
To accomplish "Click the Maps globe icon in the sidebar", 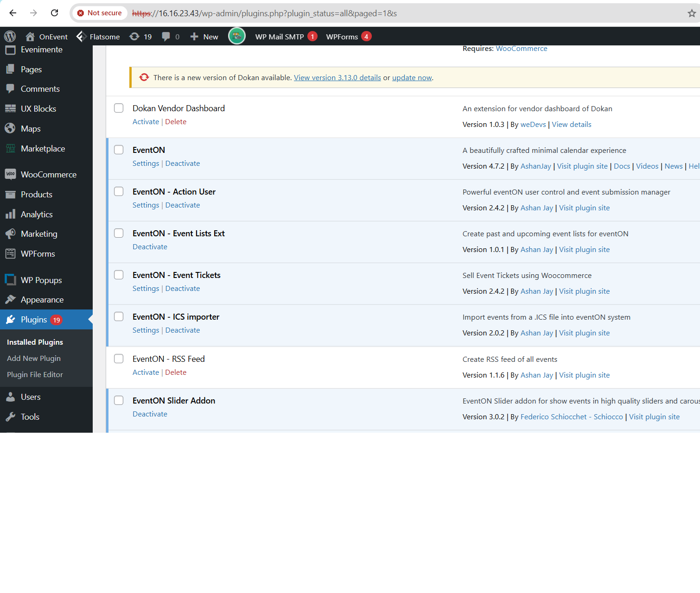I will tap(10, 128).
